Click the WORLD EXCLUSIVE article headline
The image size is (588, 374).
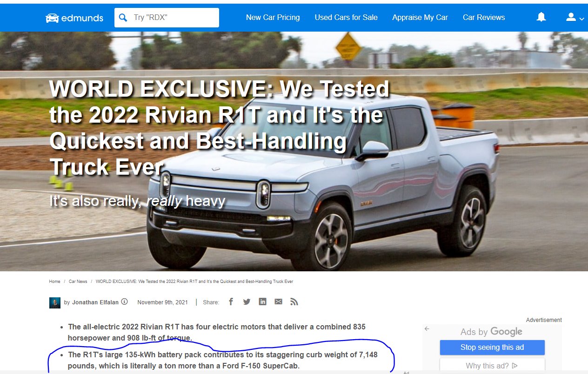coord(219,128)
